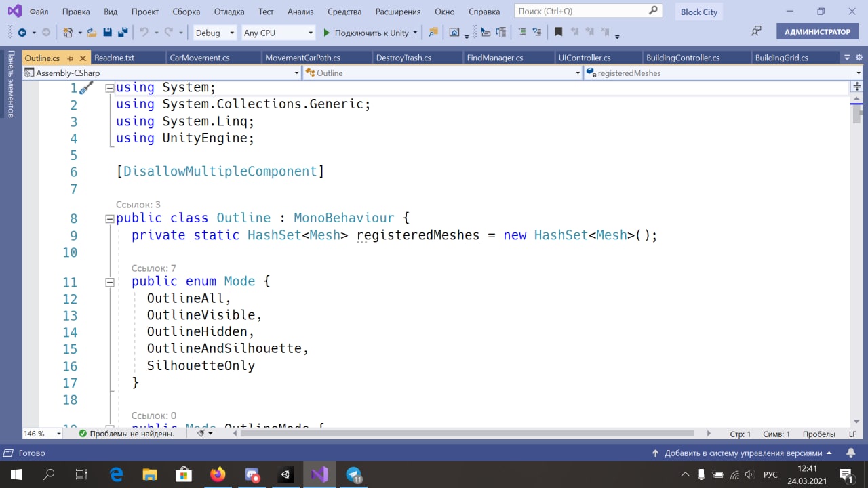Open the Файл menu

(x=39, y=12)
